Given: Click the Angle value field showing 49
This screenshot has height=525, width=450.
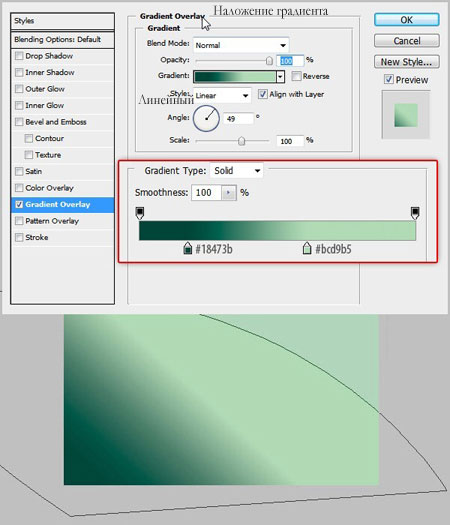Looking at the screenshot, I should click(238, 119).
